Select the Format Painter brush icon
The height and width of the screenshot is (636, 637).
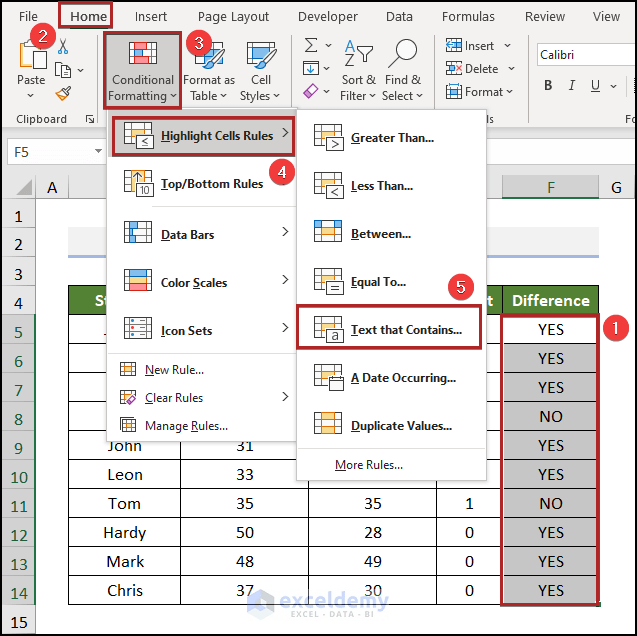pos(63,94)
